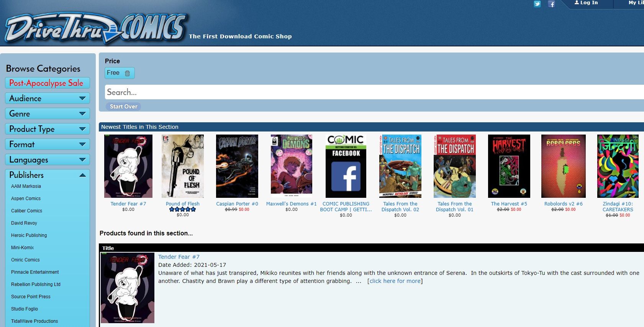Expand the Audience category dropdown

click(x=48, y=98)
